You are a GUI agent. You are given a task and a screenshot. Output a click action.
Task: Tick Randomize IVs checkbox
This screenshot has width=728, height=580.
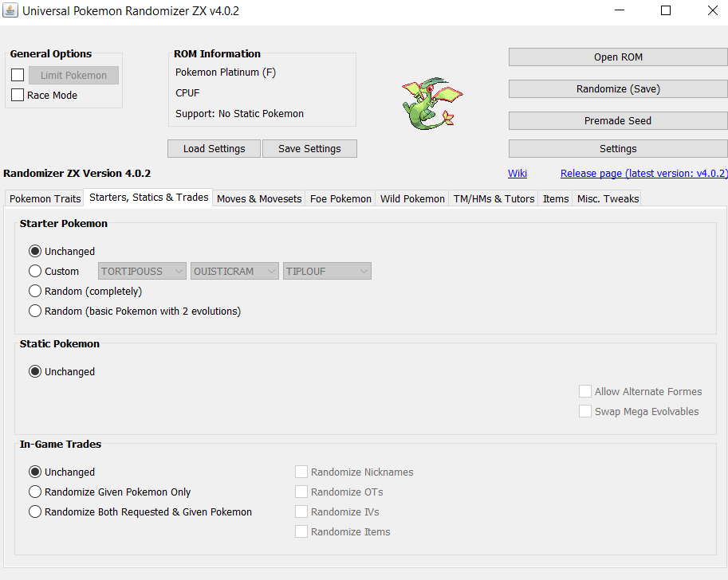coord(301,511)
